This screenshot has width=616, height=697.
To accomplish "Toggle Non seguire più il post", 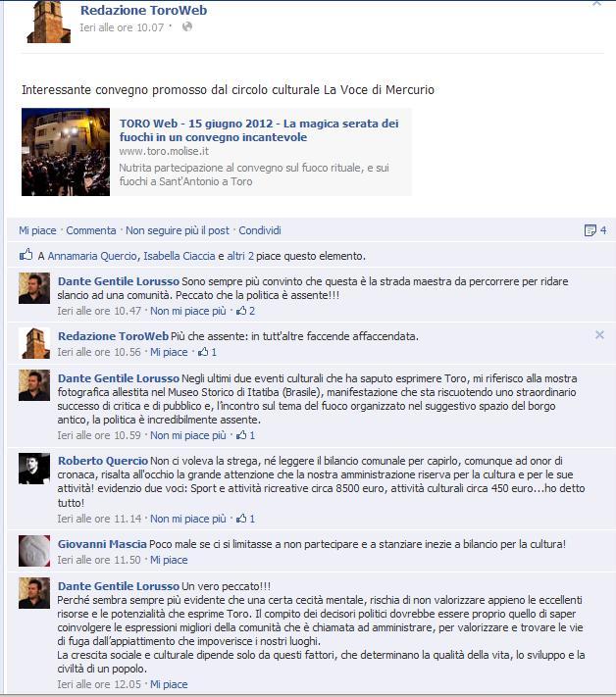I will pyautogui.click(x=177, y=230).
